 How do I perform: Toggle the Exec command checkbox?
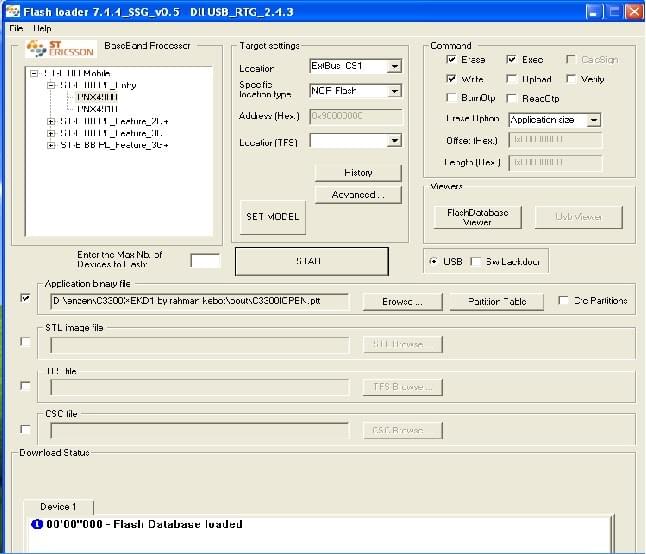[511, 59]
